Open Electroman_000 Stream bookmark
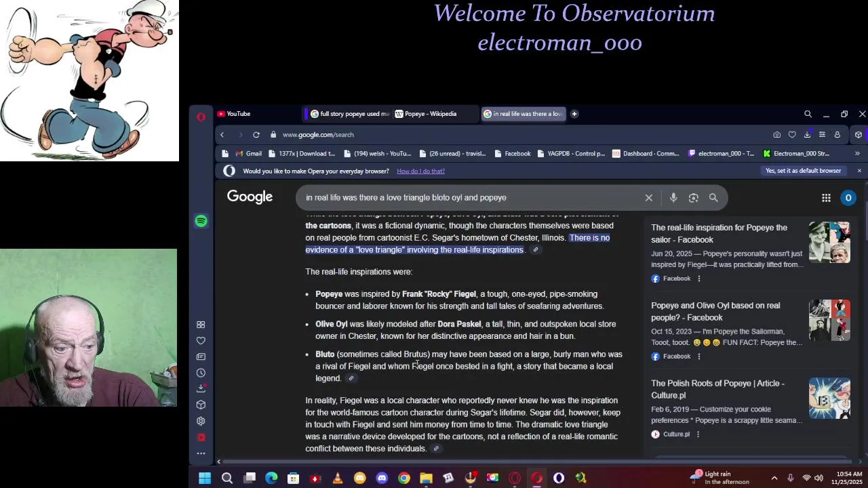868x488 pixels. (796, 154)
